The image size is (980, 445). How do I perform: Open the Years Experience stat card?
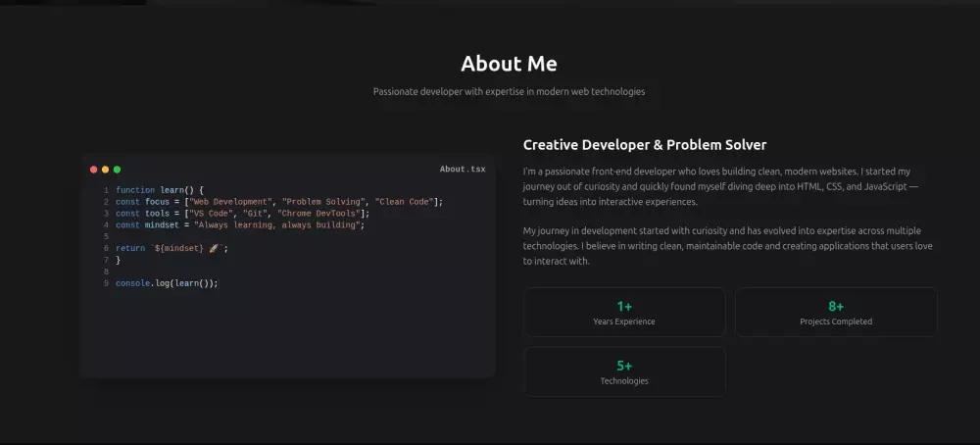pos(624,312)
